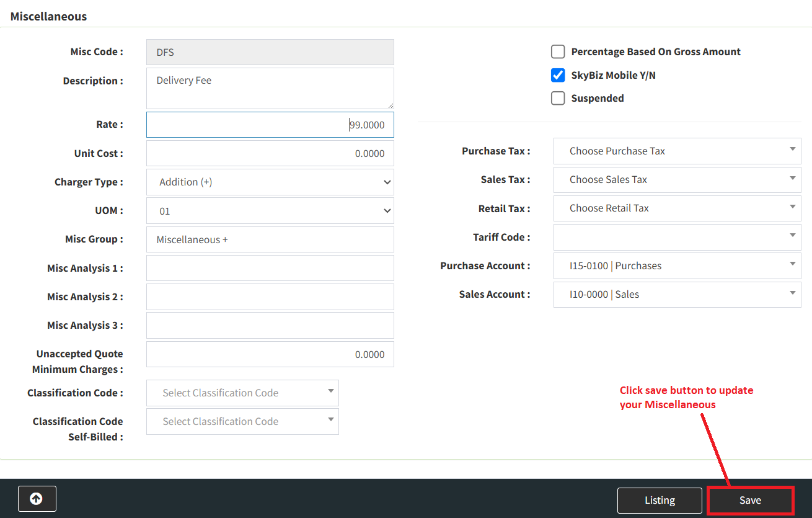The width and height of the screenshot is (812, 518).
Task: Click the Unit Cost input field
Action: tap(270, 153)
